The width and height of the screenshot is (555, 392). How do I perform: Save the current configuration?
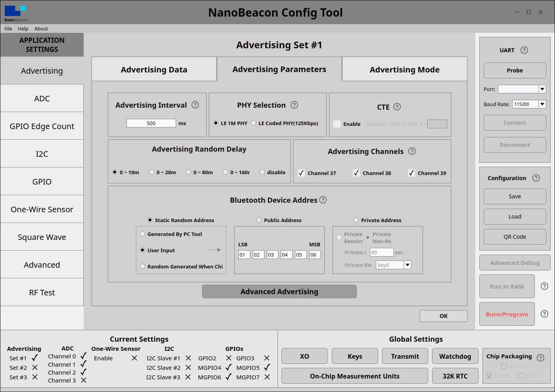pos(515,196)
